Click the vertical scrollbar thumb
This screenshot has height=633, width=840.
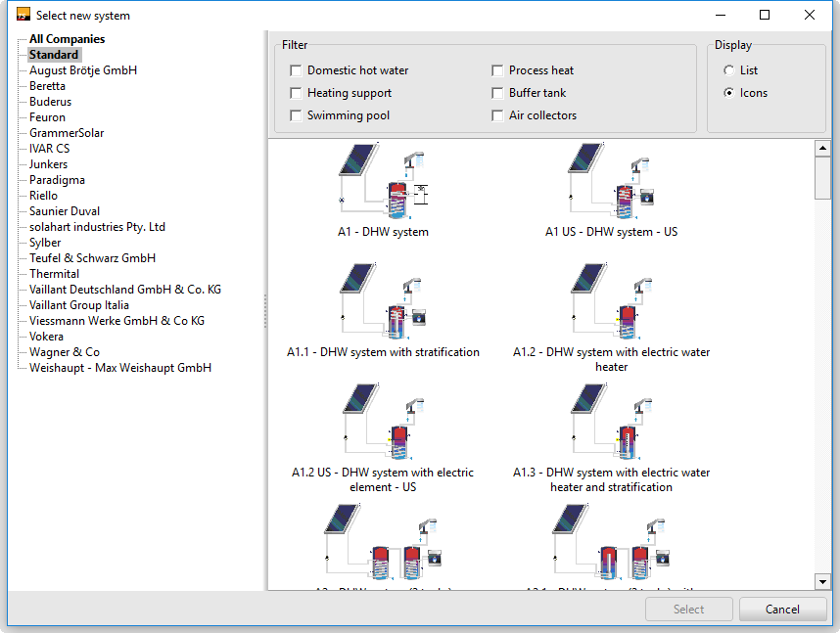click(x=822, y=178)
